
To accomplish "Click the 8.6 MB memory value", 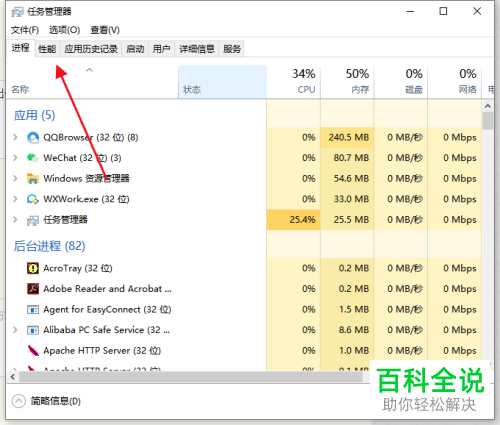I will 354,330.
